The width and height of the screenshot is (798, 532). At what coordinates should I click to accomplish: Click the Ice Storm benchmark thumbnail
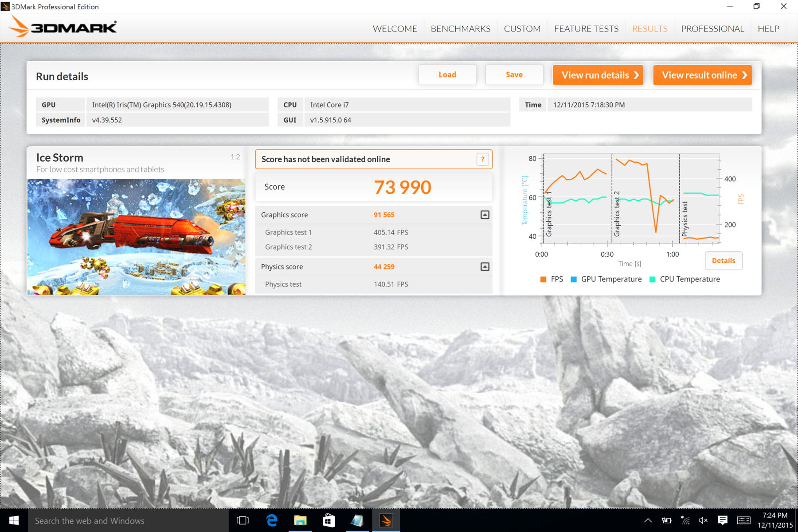(136, 237)
